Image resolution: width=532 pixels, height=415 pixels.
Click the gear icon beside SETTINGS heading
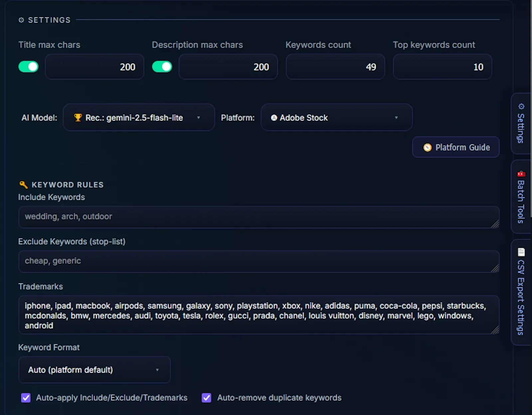21,20
